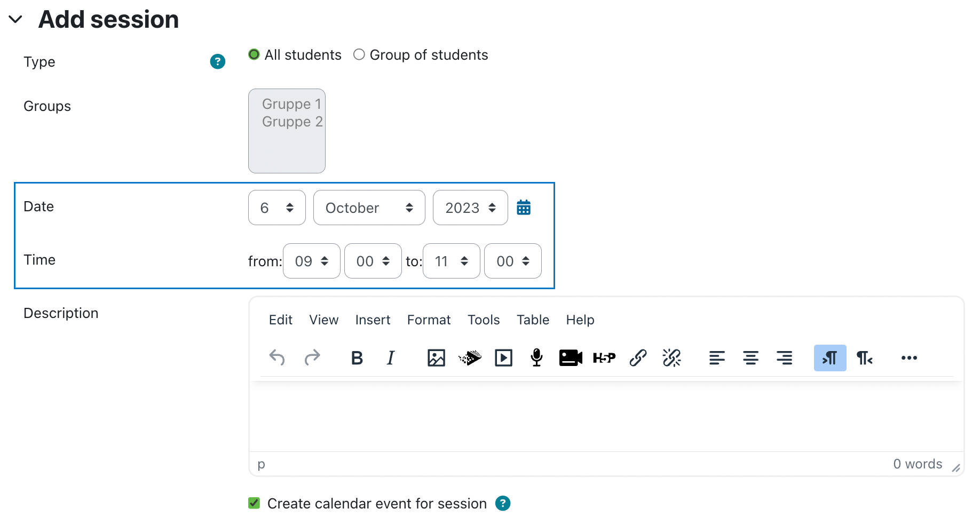The image size is (980, 525).
Task: Open the calendar date picker icon
Action: tap(524, 208)
